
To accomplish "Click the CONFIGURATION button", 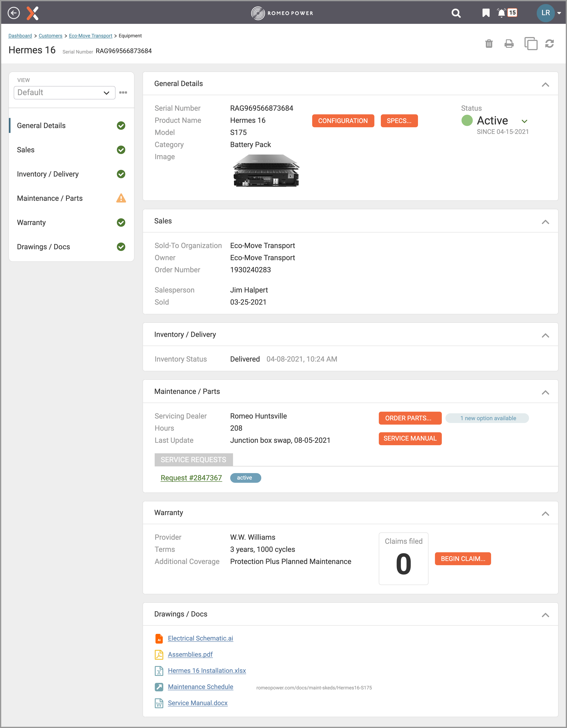I will [x=343, y=121].
